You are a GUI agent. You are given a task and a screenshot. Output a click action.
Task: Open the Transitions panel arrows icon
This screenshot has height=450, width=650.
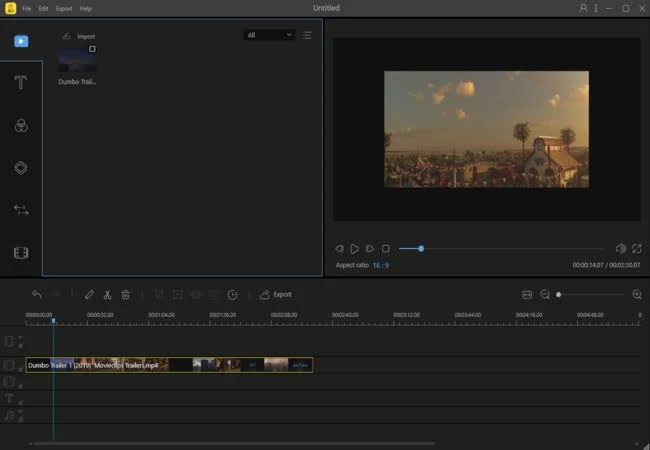21,210
